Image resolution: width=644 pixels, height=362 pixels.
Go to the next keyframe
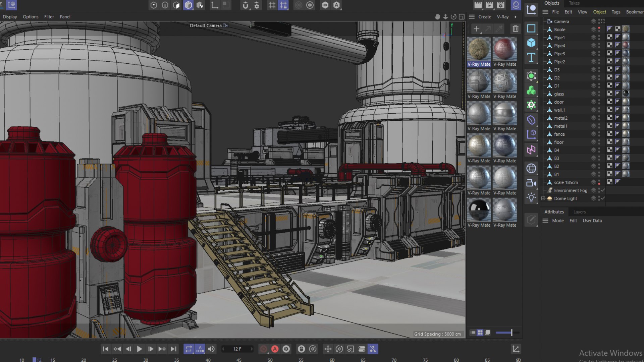[x=162, y=349]
